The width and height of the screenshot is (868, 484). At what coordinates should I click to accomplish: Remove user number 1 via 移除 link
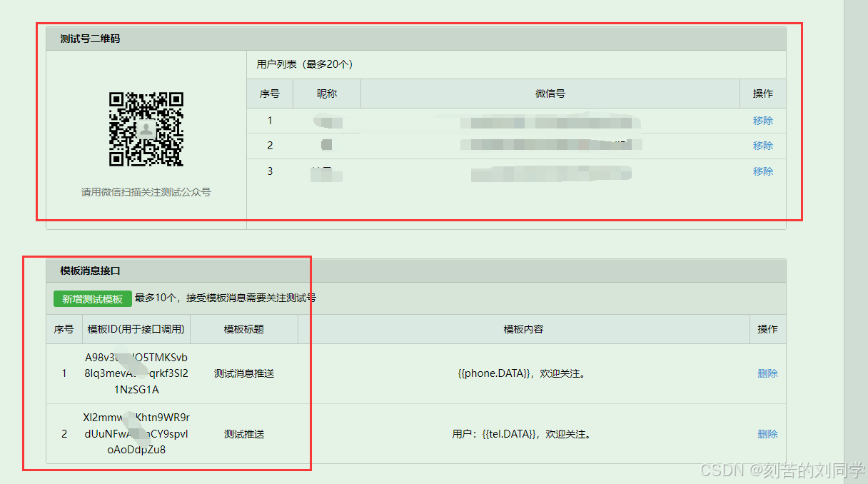click(763, 121)
